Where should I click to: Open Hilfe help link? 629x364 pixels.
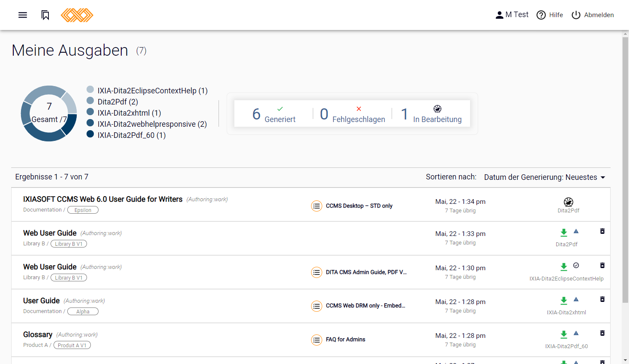point(550,15)
